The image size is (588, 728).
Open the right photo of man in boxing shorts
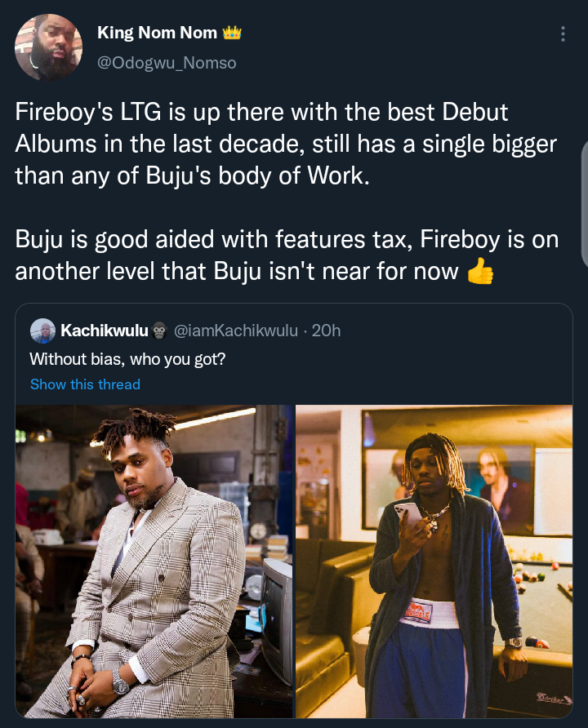[434, 562]
